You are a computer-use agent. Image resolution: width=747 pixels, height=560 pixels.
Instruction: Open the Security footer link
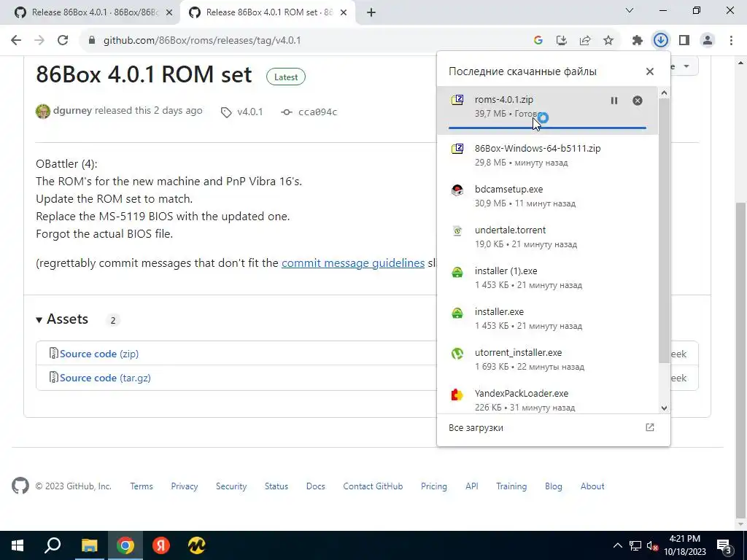pyautogui.click(x=231, y=486)
